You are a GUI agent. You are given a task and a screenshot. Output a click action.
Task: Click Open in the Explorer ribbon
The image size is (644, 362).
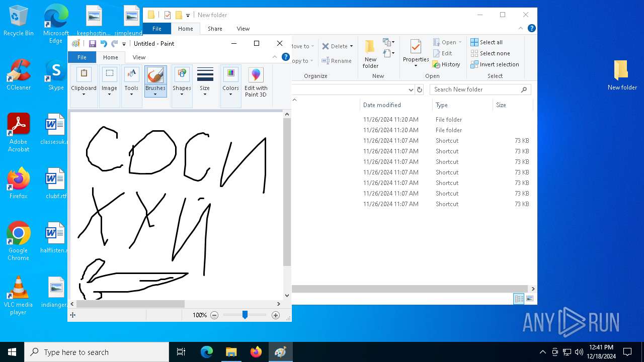coord(445,42)
